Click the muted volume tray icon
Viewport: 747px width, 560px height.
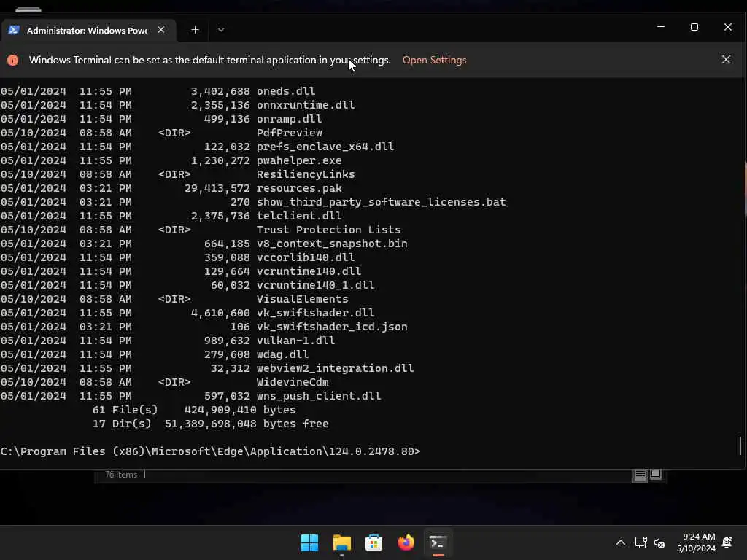(x=659, y=542)
